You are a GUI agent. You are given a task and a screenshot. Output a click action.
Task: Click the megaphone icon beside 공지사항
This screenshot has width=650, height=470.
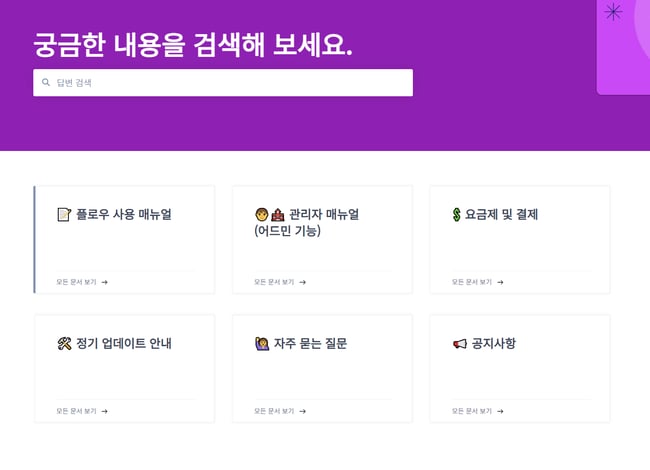pyautogui.click(x=459, y=344)
